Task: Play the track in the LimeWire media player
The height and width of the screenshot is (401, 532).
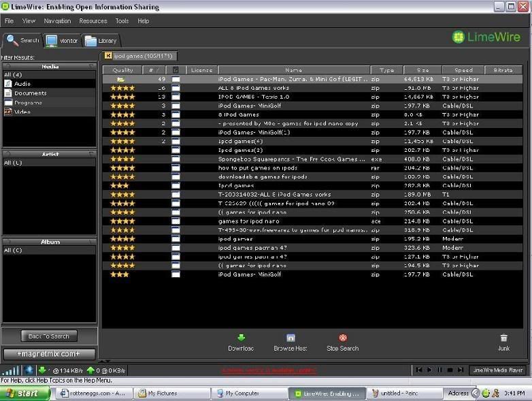Action: point(429,370)
